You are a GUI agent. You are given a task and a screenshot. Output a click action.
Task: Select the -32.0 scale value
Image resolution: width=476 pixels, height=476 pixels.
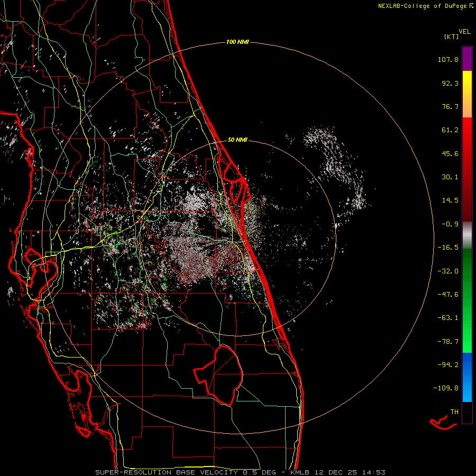(x=448, y=271)
